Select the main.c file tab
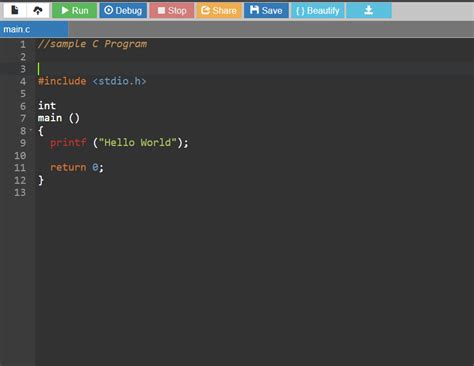Screen dimensions: 474x366 click(x=34, y=29)
